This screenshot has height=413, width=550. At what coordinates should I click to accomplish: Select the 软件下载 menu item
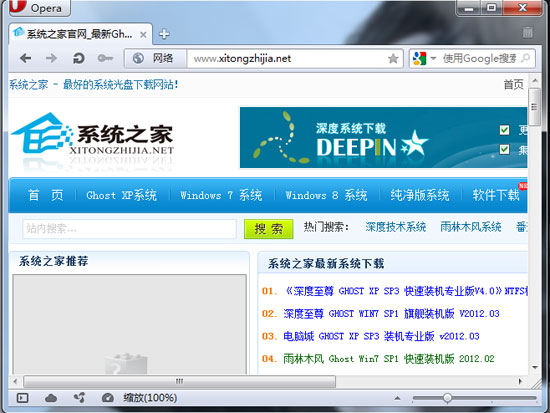click(x=496, y=195)
